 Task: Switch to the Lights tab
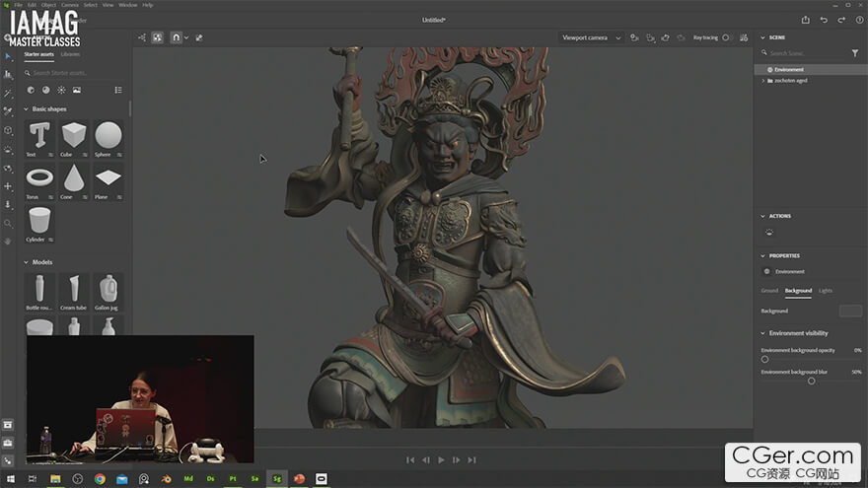(x=826, y=291)
